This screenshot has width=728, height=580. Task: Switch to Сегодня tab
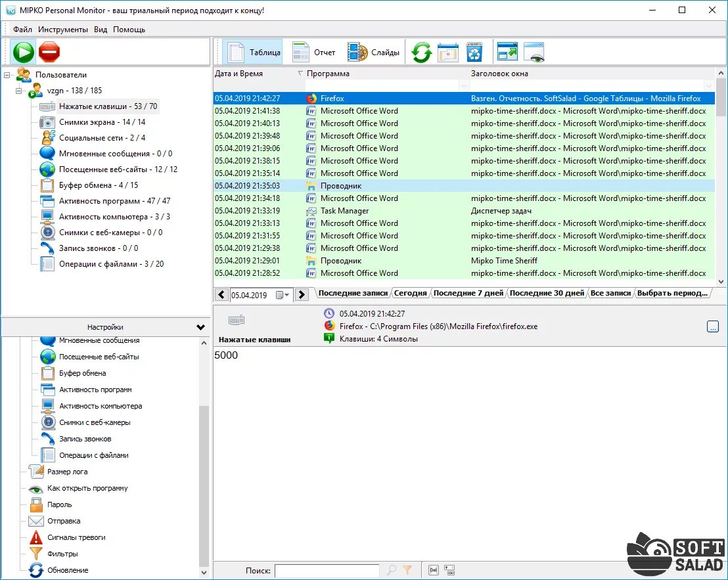pos(410,293)
